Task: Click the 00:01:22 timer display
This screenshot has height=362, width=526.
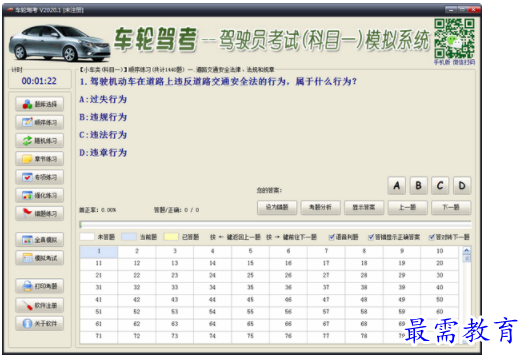Action: pos(39,81)
